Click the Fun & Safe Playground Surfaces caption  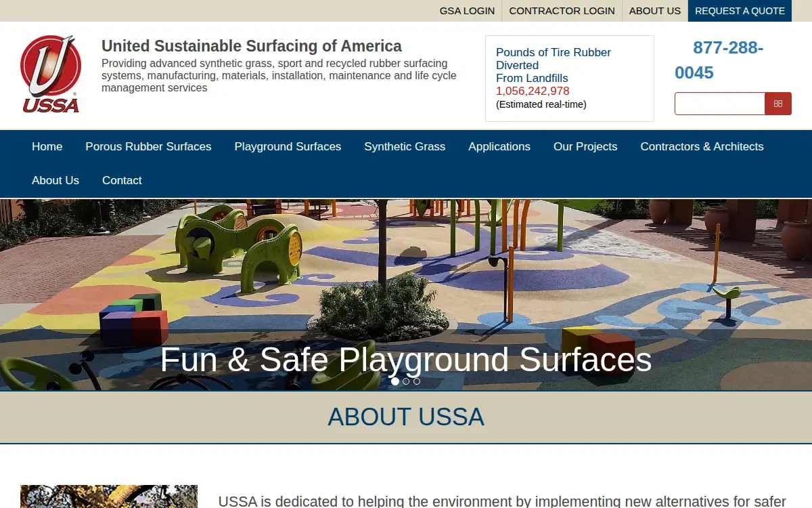coord(406,360)
